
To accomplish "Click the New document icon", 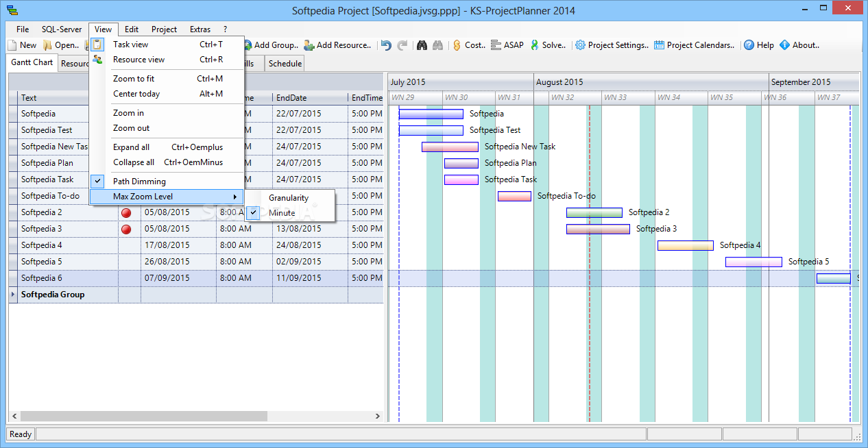I will click(12, 45).
